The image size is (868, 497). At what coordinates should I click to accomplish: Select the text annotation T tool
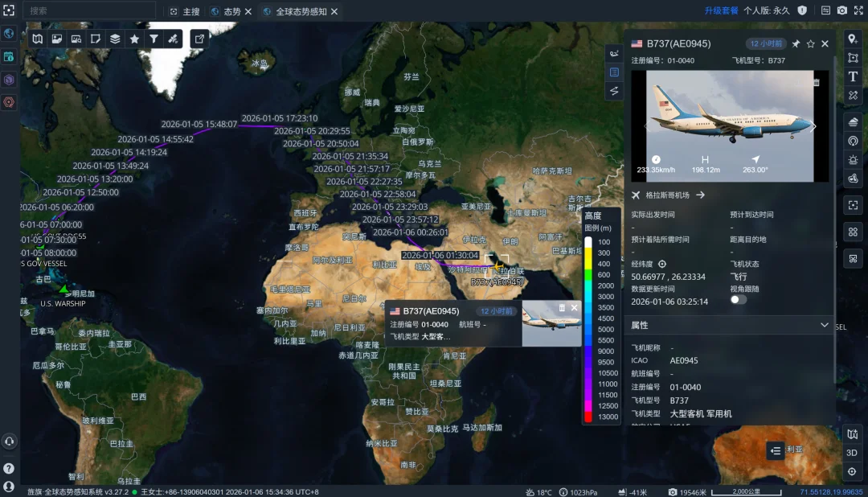[x=853, y=76]
